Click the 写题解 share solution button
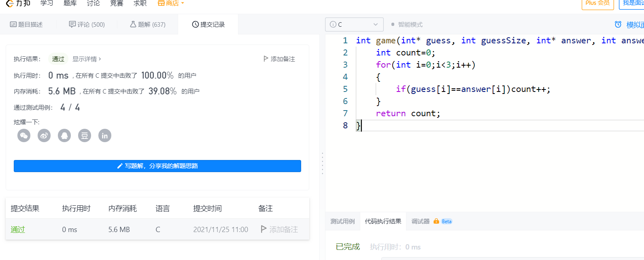This screenshot has height=260, width=644. [x=157, y=166]
